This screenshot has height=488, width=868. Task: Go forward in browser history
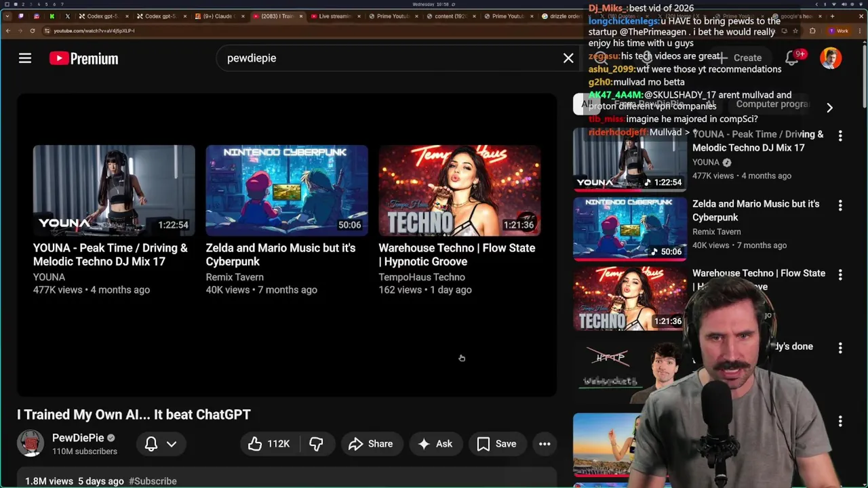pos(20,30)
